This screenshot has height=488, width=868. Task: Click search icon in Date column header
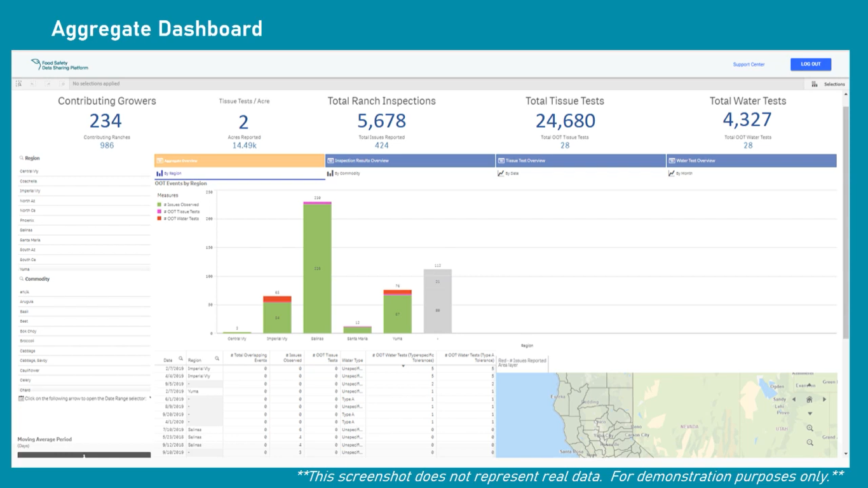(x=180, y=360)
